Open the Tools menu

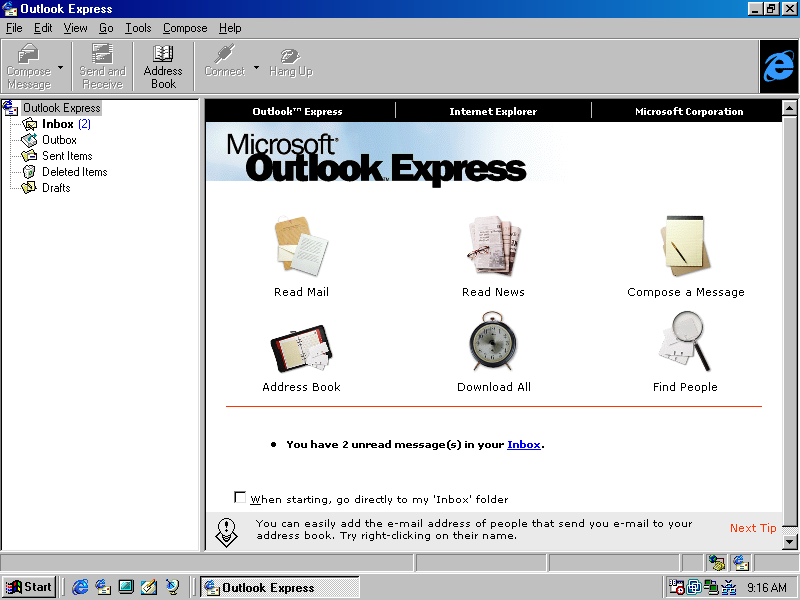coord(138,28)
